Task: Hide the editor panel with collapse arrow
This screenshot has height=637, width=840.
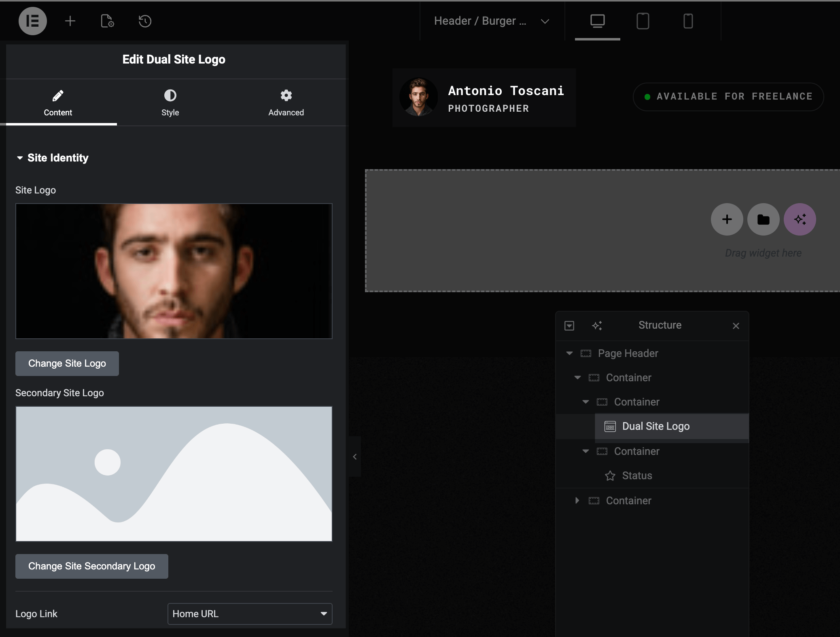Action: [x=355, y=457]
